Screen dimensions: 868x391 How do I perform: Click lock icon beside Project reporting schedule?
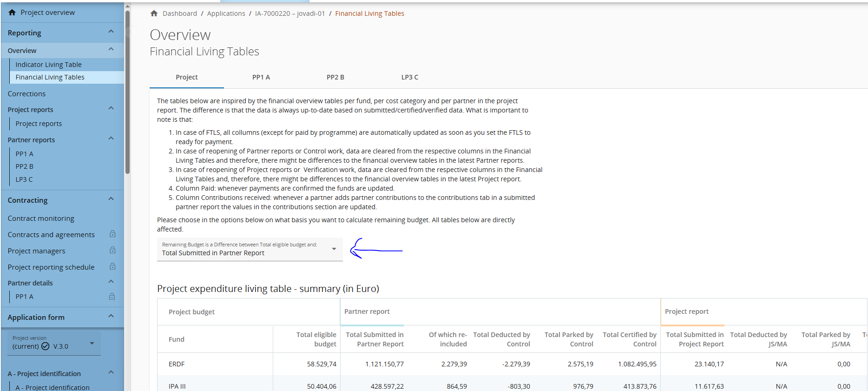[x=112, y=267]
